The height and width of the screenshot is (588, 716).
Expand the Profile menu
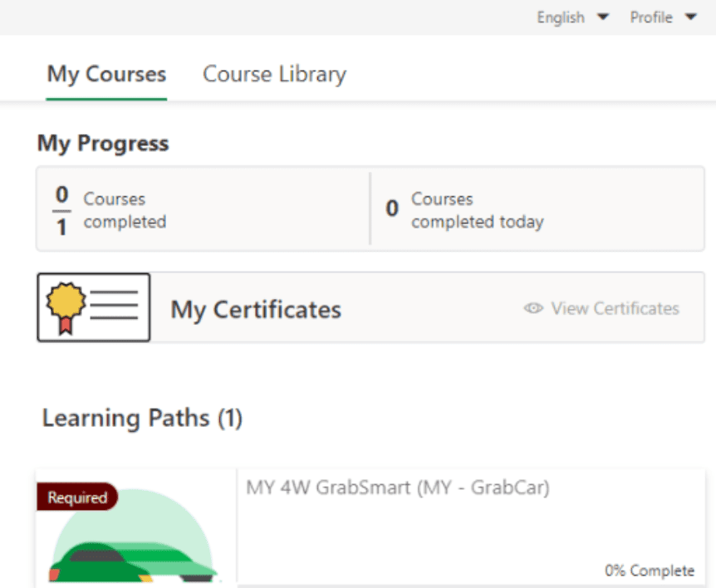point(651,17)
